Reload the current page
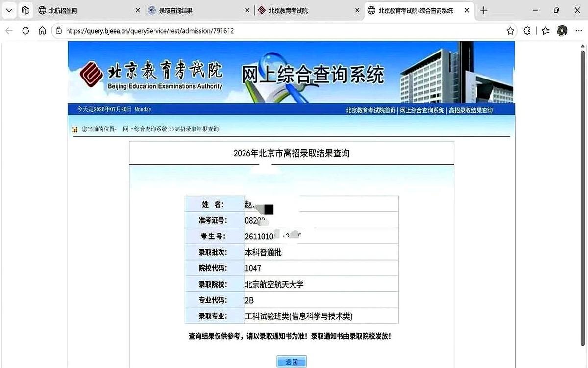Viewport: 588px width, 368px height. [26, 31]
